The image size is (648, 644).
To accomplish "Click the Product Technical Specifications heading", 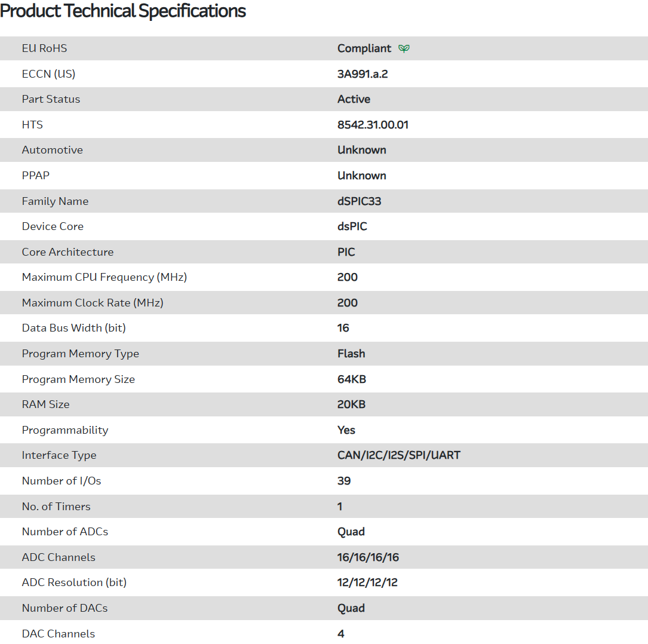I will [x=123, y=11].
